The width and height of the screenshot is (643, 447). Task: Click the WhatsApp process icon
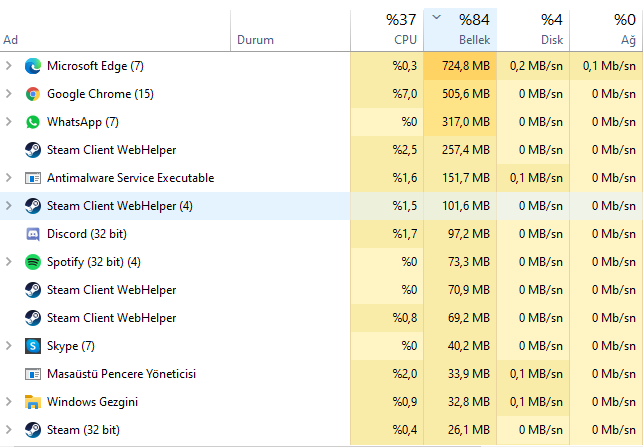coord(33,122)
